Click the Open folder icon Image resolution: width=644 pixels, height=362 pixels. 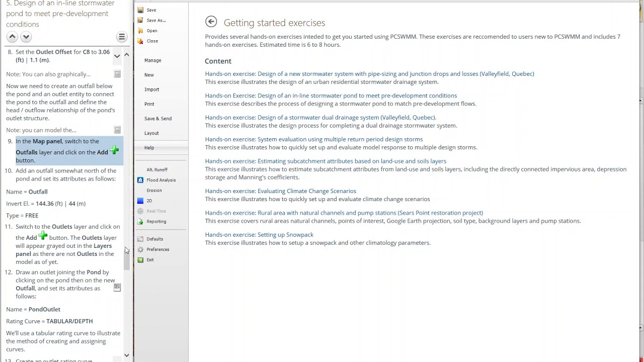pos(140,31)
